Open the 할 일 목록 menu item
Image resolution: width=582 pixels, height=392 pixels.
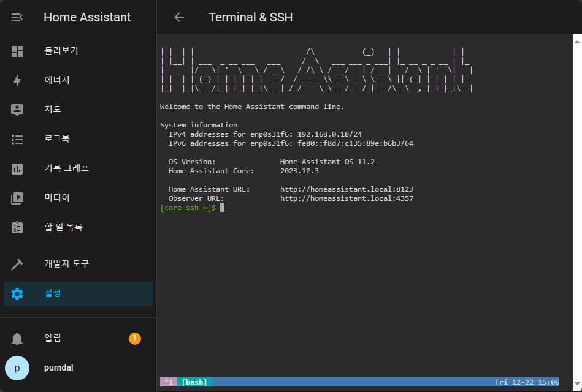(x=78, y=227)
